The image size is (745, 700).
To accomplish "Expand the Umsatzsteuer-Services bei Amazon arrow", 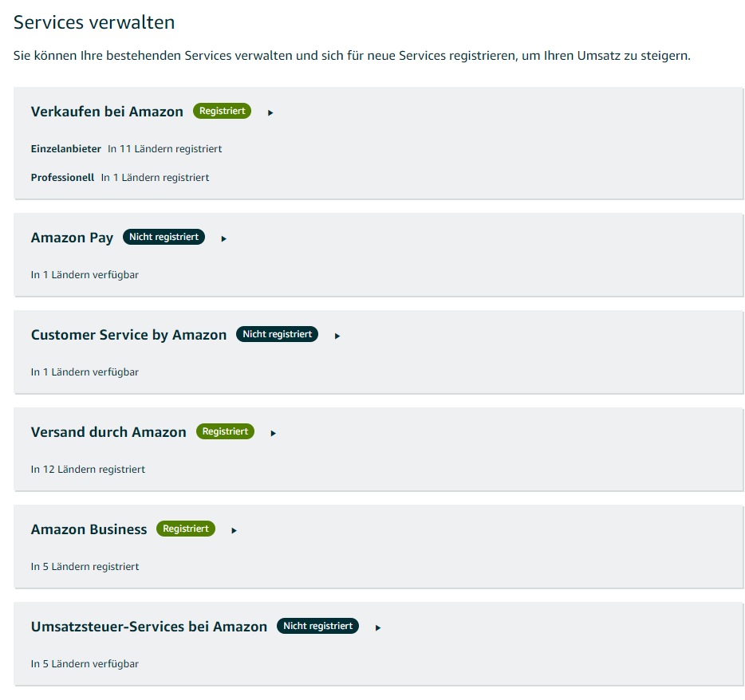I will (378, 627).
